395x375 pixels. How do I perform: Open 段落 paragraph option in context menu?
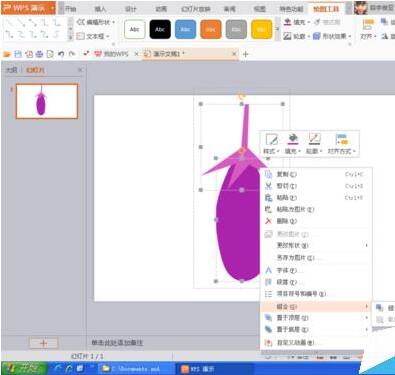point(316,282)
